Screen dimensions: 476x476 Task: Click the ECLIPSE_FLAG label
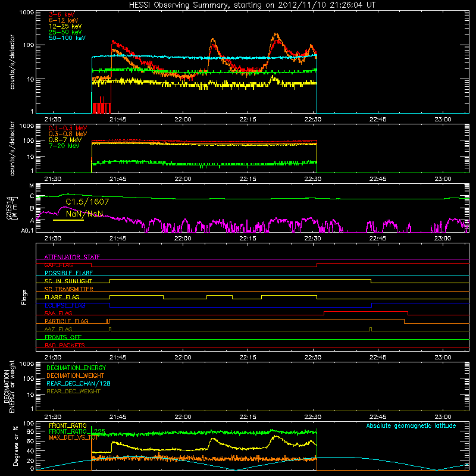click(x=65, y=305)
